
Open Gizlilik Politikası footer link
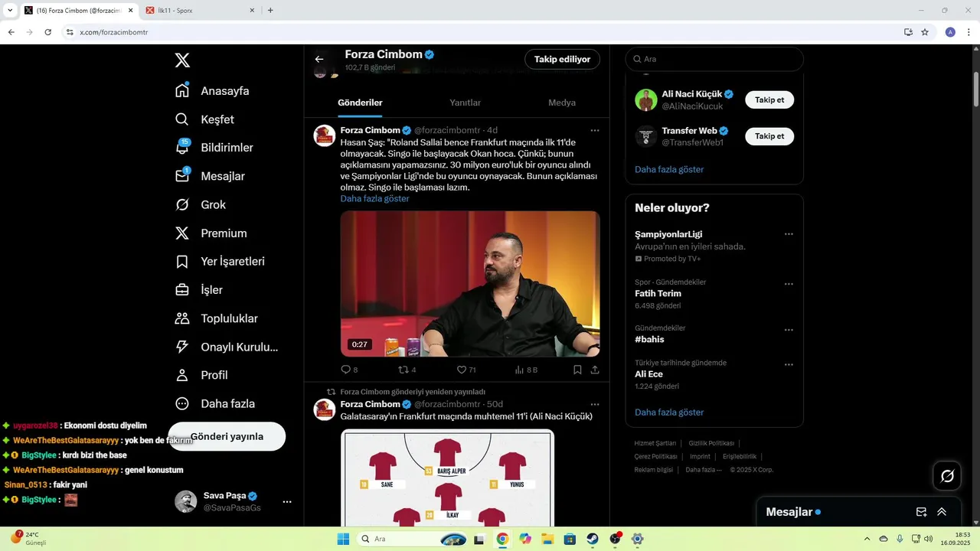click(x=711, y=443)
